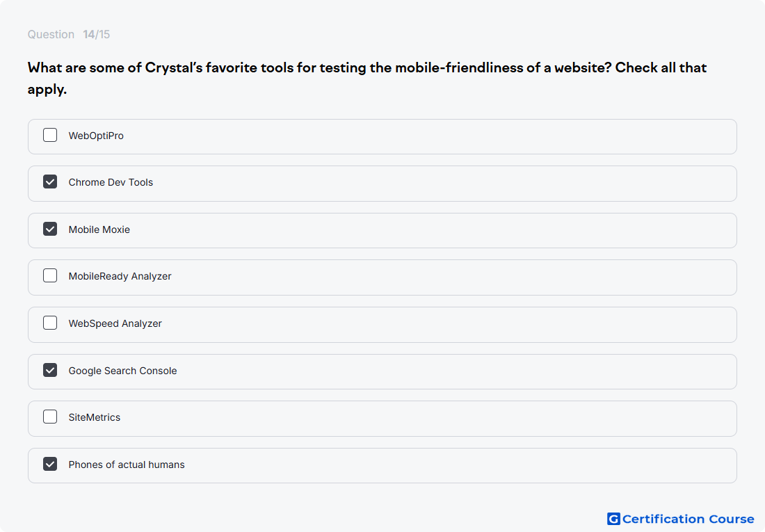Untick the Phones of actual humans checkbox
Image resolution: width=765 pixels, height=532 pixels.
click(x=50, y=464)
